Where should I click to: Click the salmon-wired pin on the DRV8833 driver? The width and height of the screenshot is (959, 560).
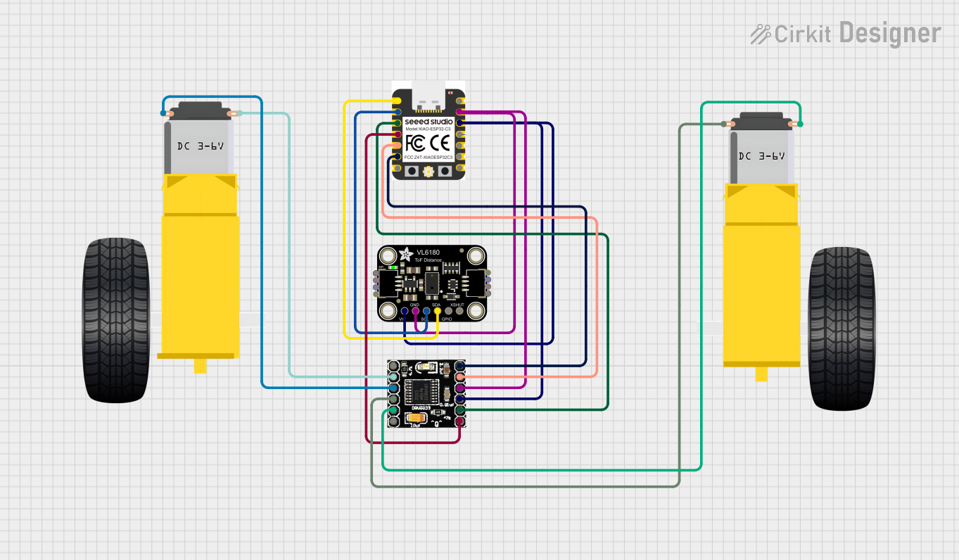pyautogui.click(x=459, y=376)
